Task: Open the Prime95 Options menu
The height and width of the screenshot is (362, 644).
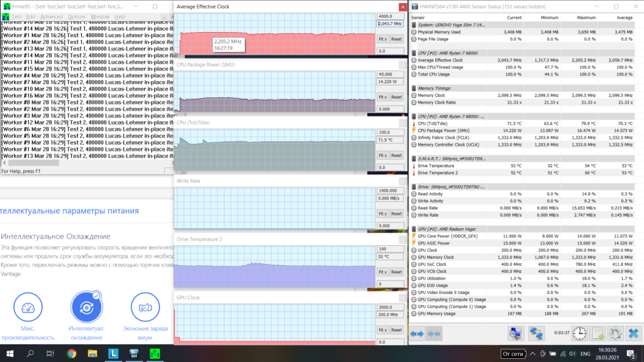Action: point(76,17)
